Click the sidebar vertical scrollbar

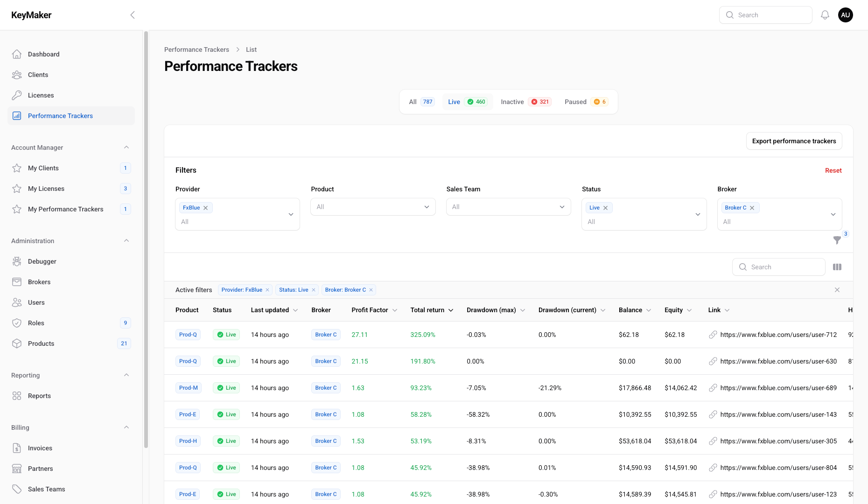[x=146, y=239]
